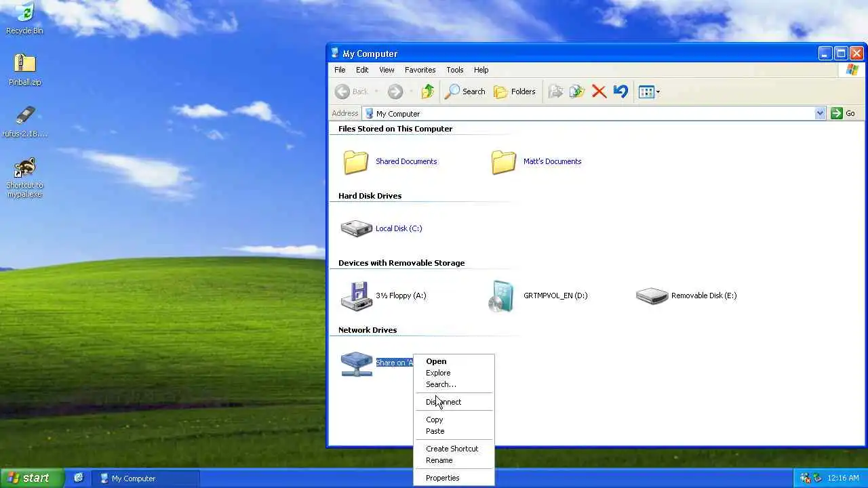The image size is (868, 488).
Task: Click the Go button
Action: (844, 113)
